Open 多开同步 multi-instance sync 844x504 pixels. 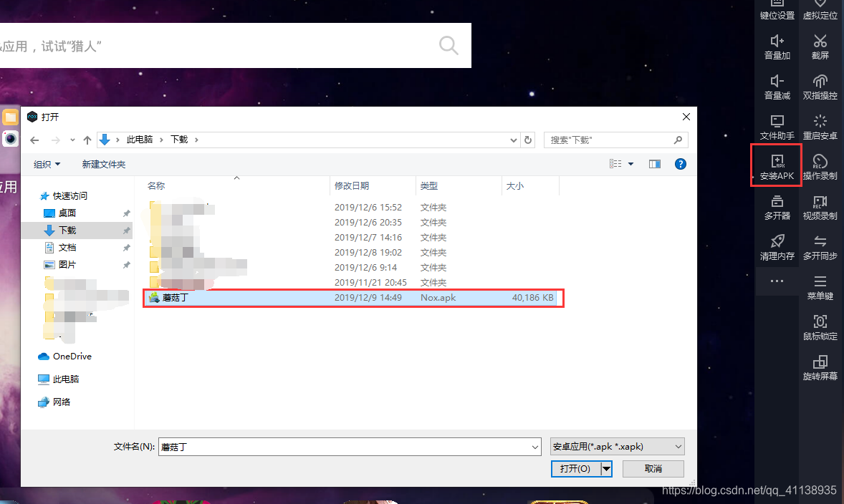[x=820, y=248]
